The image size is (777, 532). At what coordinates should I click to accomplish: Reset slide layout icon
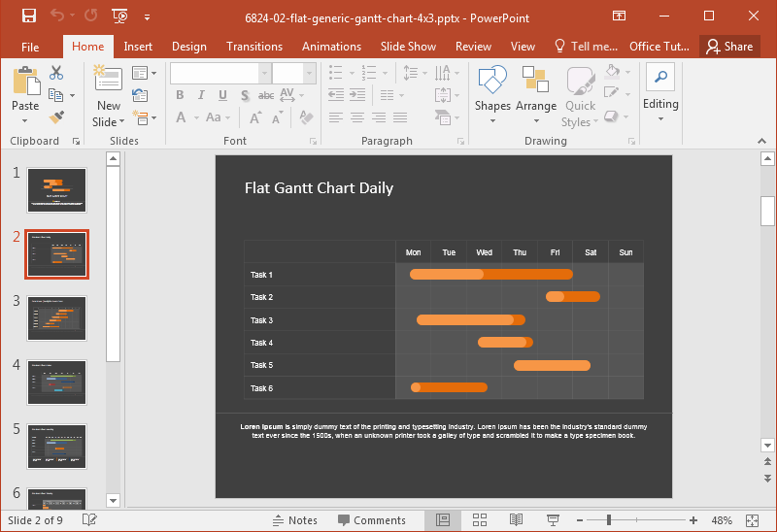pyautogui.click(x=140, y=95)
